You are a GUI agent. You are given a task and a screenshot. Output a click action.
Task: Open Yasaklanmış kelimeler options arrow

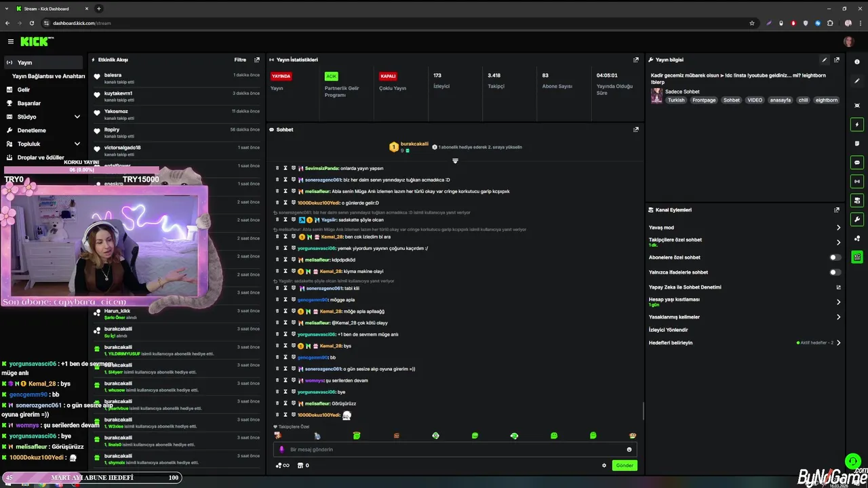pos(838,317)
